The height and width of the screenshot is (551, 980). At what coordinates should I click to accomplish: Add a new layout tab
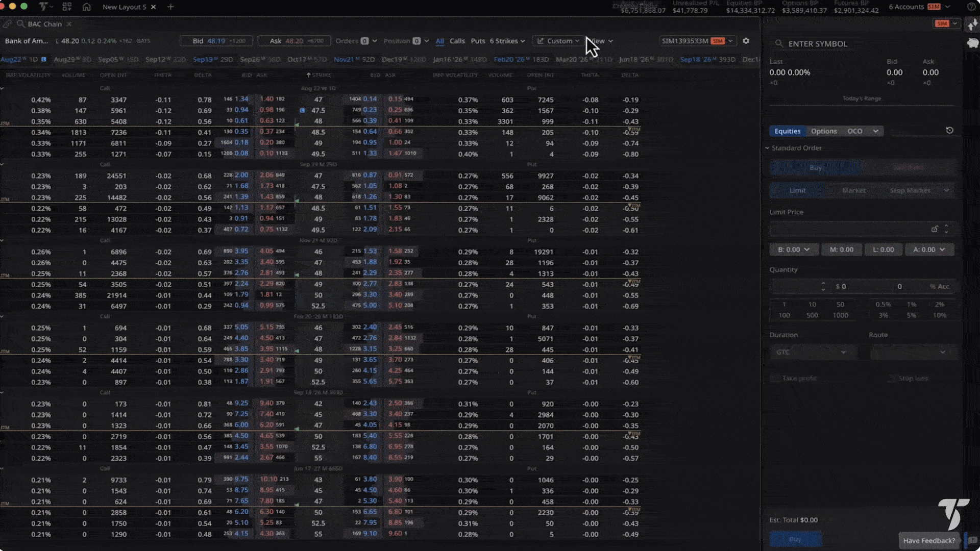click(170, 7)
